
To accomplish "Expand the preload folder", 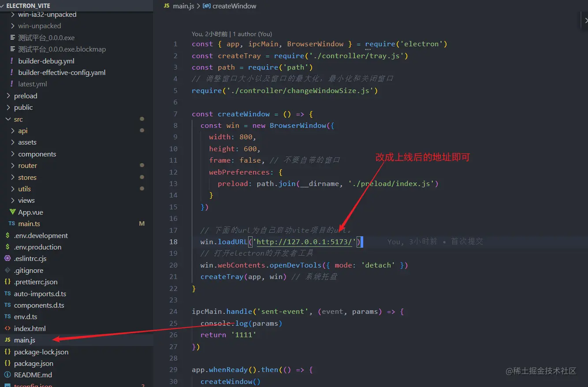I will 8,96.
